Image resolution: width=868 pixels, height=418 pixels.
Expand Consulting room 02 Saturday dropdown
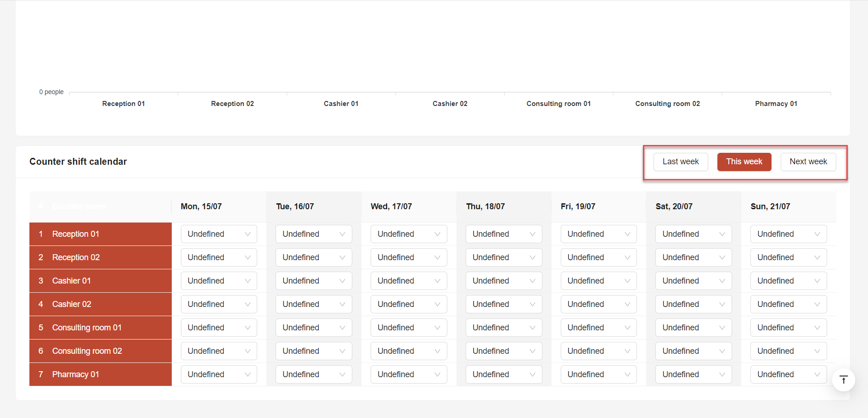click(x=693, y=351)
